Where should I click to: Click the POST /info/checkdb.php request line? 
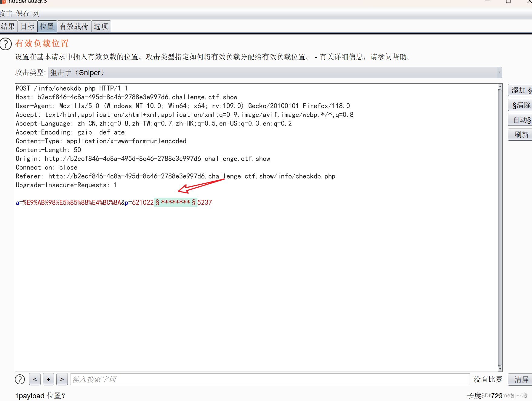pos(72,88)
